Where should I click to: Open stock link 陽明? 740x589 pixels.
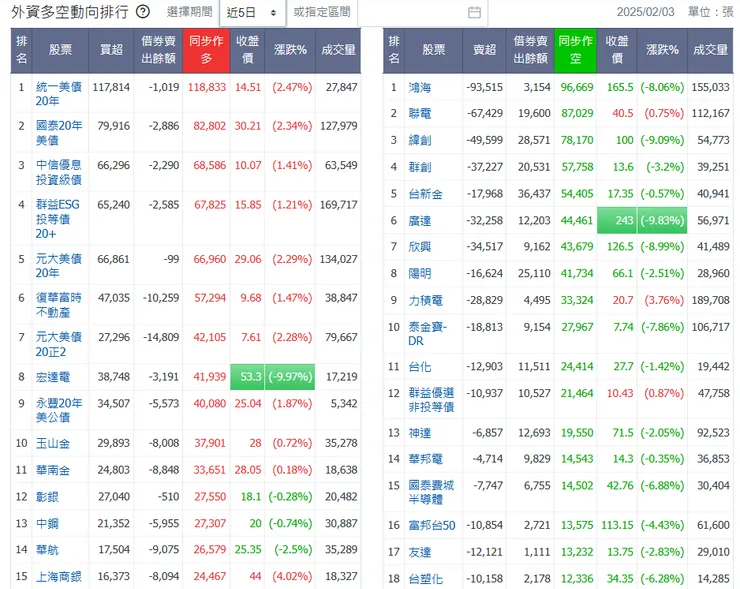pyautogui.click(x=420, y=274)
